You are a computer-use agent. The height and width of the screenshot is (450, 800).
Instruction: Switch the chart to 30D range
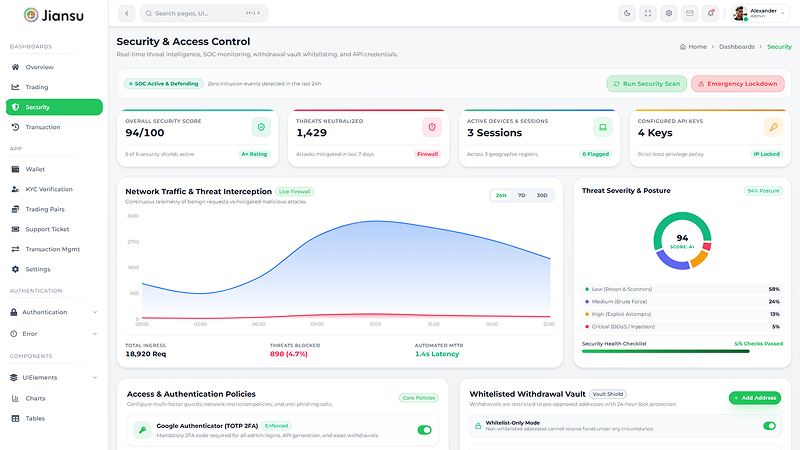pos(542,195)
